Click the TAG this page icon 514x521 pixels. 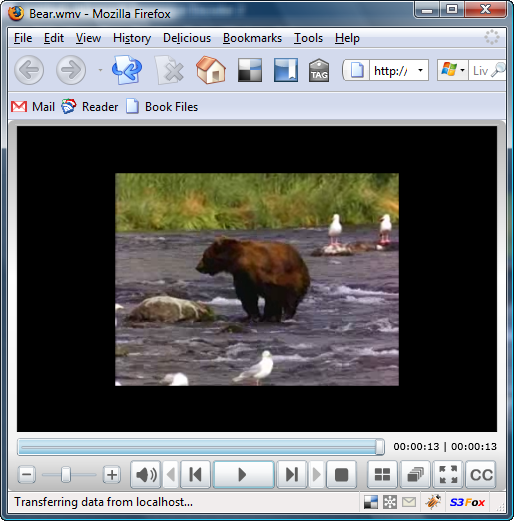pos(319,70)
